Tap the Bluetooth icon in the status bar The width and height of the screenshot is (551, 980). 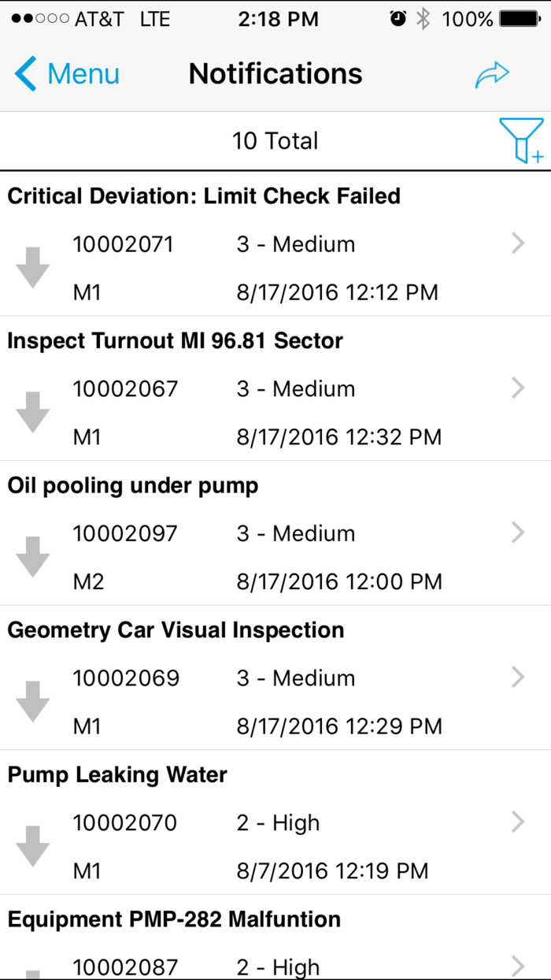coord(422,18)
